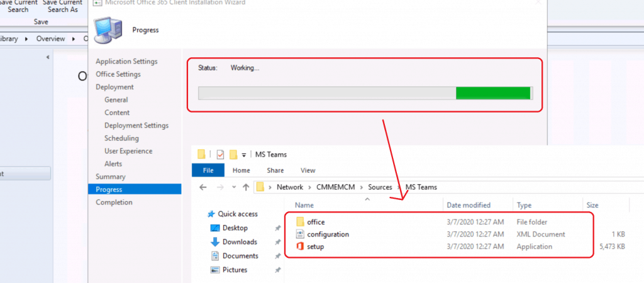Click the Downloads arrow icon

pyautogui.click(x=215, y=242)
